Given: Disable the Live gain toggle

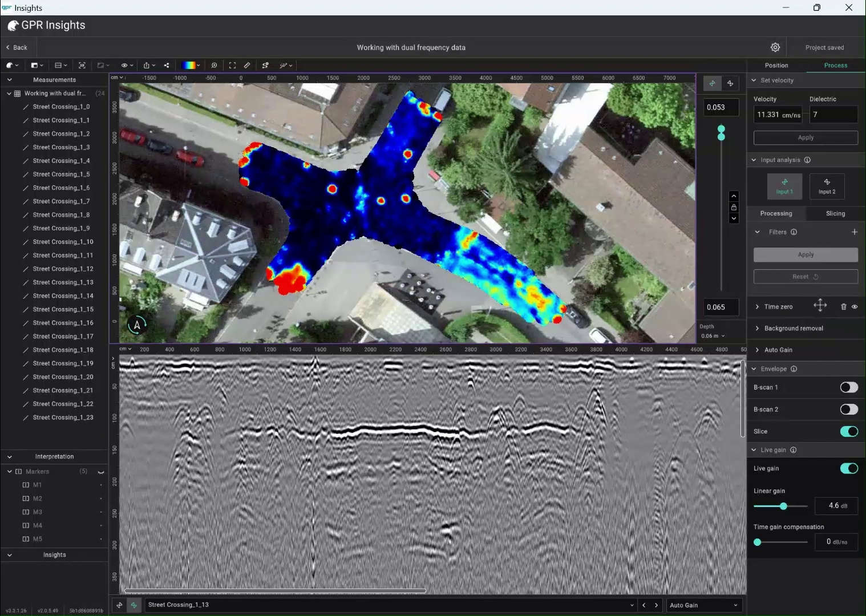Looking at the screenshot, I should click(x=849, y=468).
